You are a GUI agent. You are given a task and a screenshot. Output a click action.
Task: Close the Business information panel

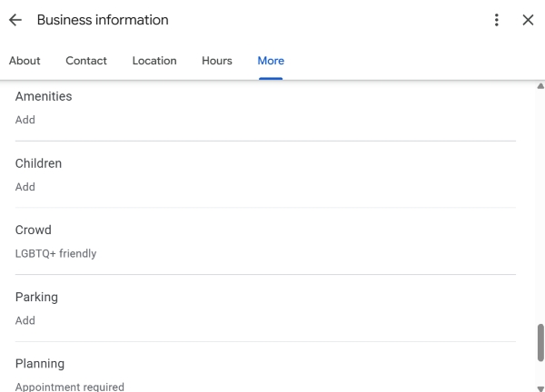pos(528,20)
